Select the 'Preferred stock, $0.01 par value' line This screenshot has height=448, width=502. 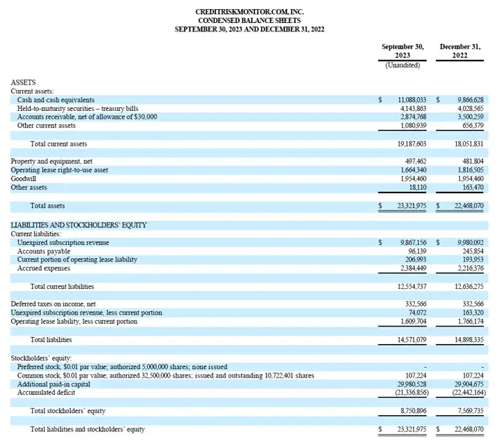click(x=122, y=366)
